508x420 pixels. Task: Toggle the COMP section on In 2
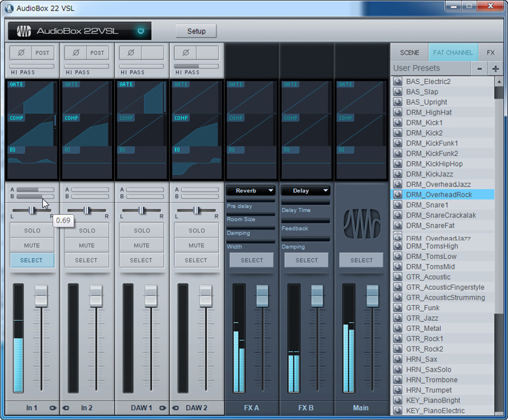[x=71, y=118]
